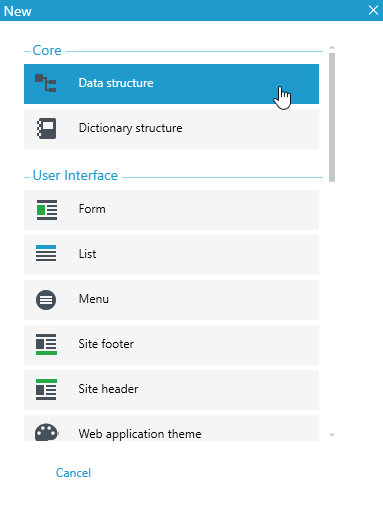The image size is (383, 508).
Task: Click the Site footer icon
Action: (x=46, y=344)
